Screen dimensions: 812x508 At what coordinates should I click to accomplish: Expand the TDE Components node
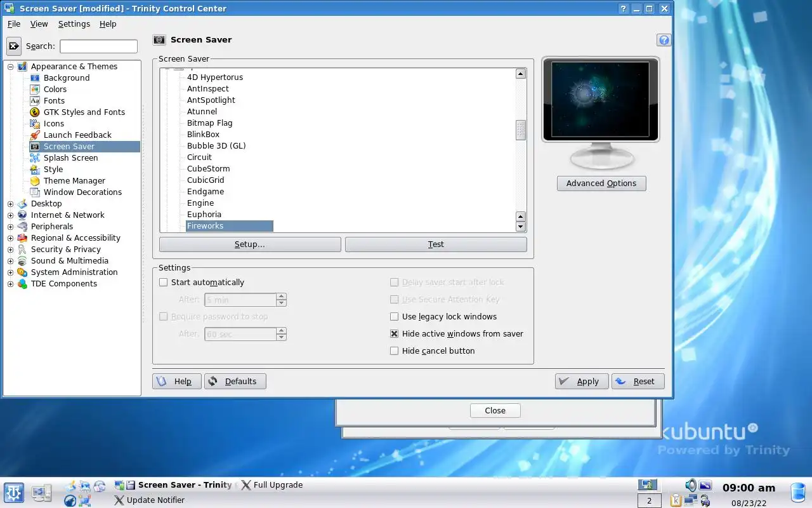[x=10, y=284]
